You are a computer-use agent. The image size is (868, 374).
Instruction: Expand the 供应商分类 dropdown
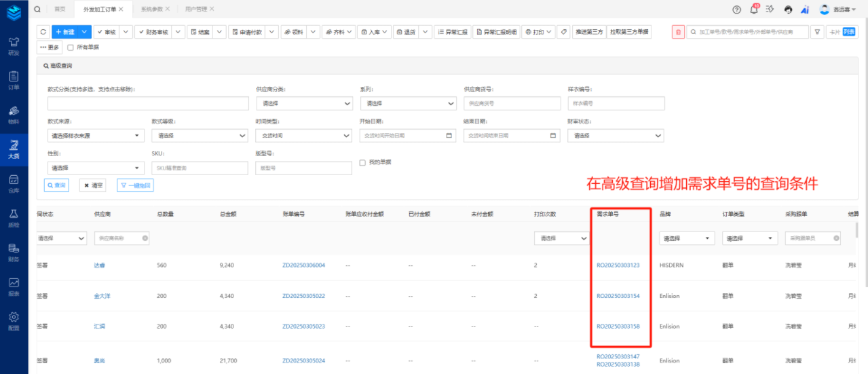point(304,103)
